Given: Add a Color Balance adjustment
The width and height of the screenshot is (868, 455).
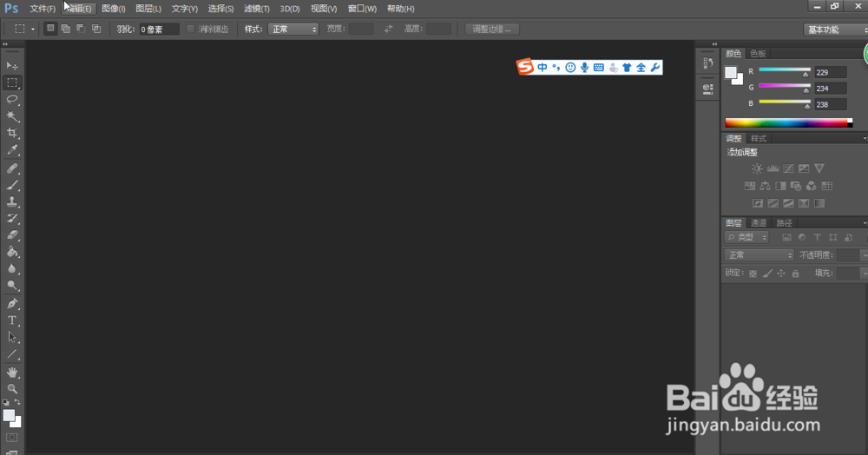Looking at the screenshot, I should tap(765, 186).
